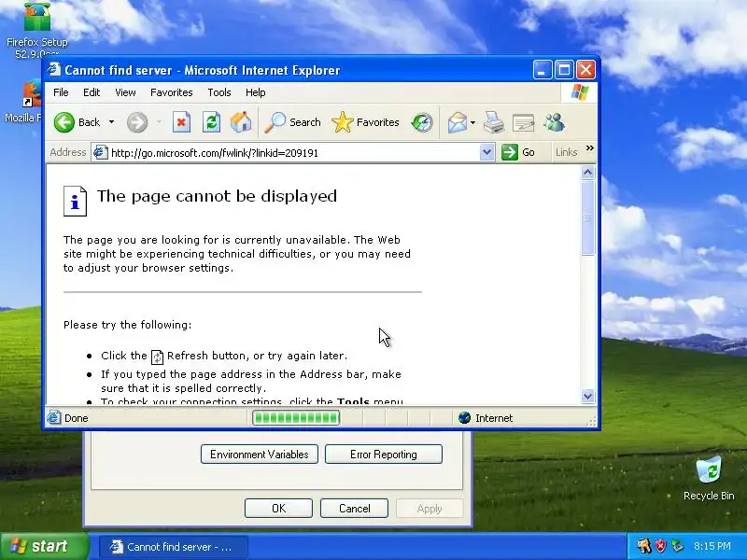747x560 pixels.
Task: Click the page icon in address bar
Action: tap(100, 152)
